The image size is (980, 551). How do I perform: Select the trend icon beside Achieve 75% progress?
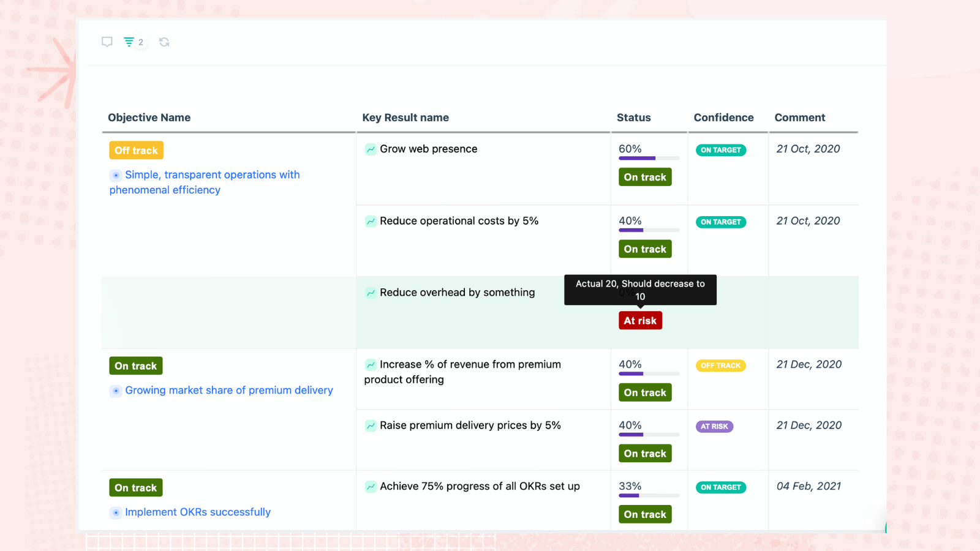coord(371,486)
